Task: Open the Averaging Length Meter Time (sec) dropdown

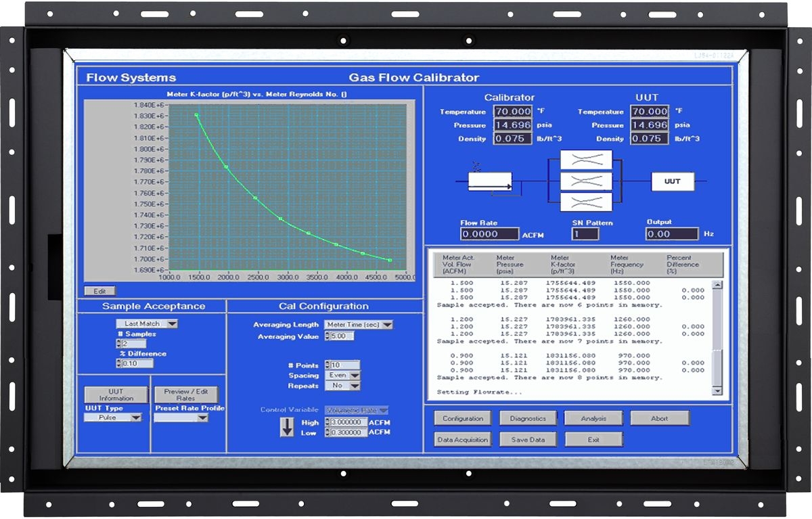Action: pos(358,325)
